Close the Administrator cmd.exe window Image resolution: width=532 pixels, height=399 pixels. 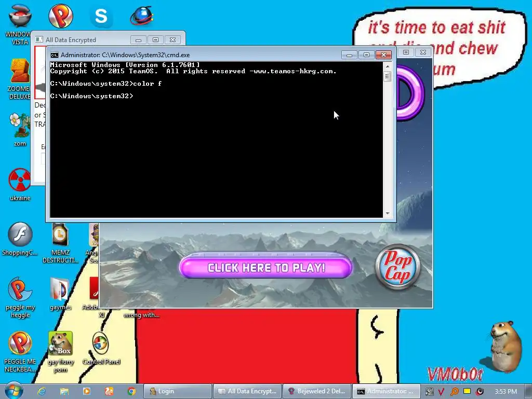[x=384, y=55]
